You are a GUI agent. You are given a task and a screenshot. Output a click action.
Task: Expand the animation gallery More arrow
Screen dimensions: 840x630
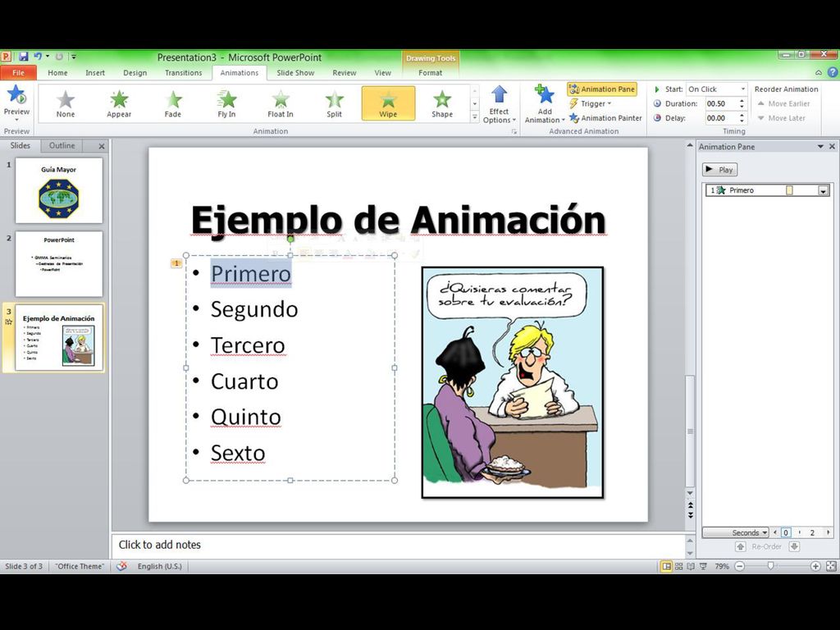475,116
